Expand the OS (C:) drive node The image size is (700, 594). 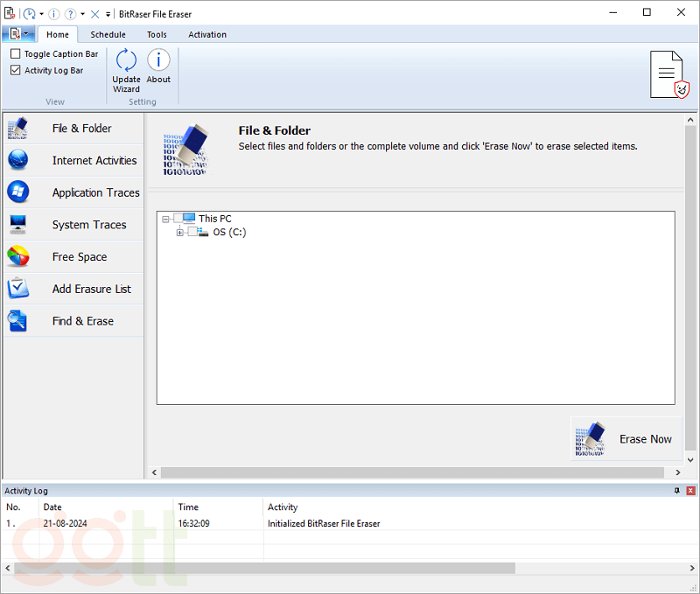tap(180, 233)
